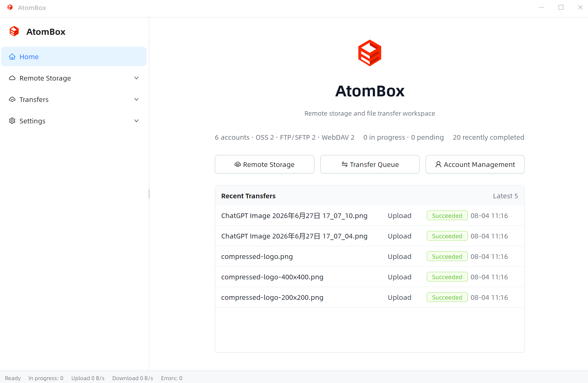
Task: Open the Remote Storage quick button
Action: tap(264, 164)
